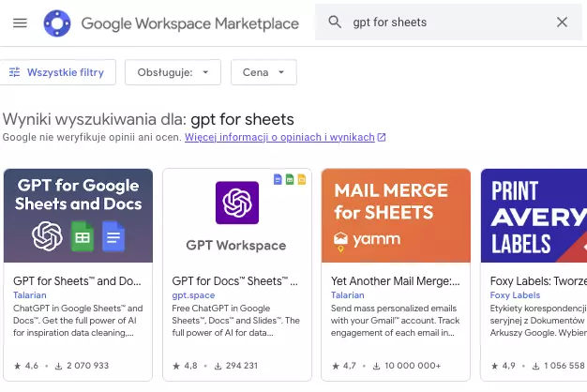Screen dimensions: 587x392
Task: Click the search magnifier icon
Action: click(x=335, y=23)
